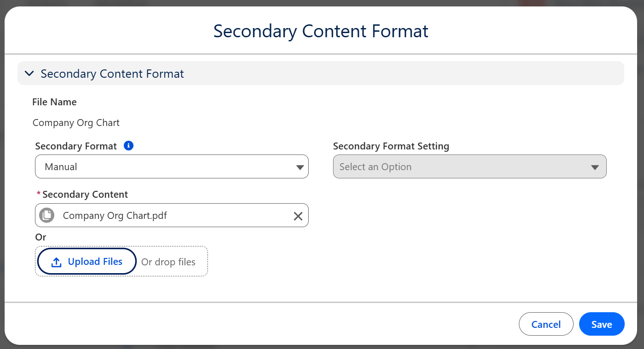
Task: Click the Or drop files area
Action: pyautogui.click(x=168, y=262)
